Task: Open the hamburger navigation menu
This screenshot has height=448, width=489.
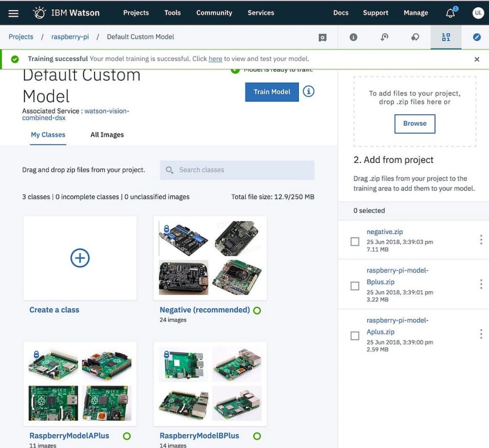Action: 13,13
